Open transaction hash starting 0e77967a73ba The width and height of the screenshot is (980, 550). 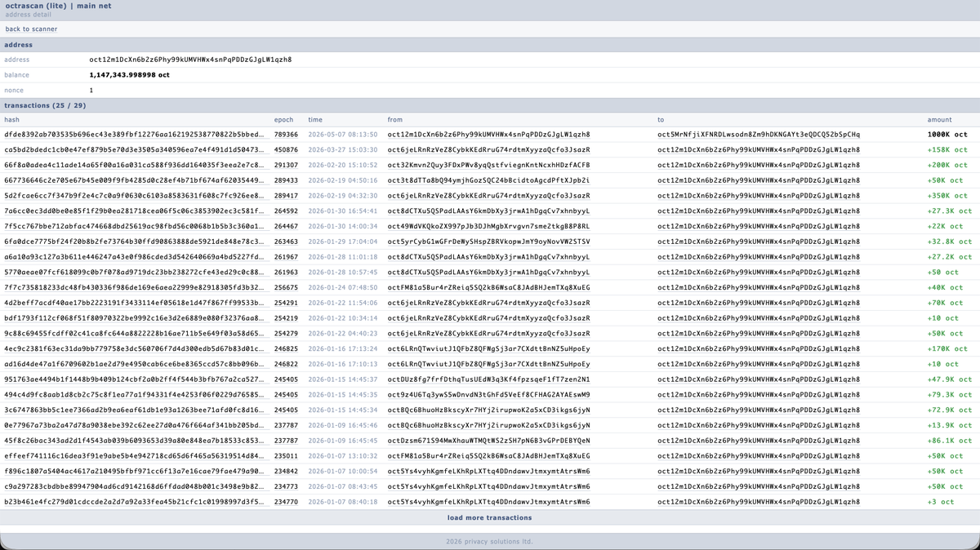click(135, 425)
